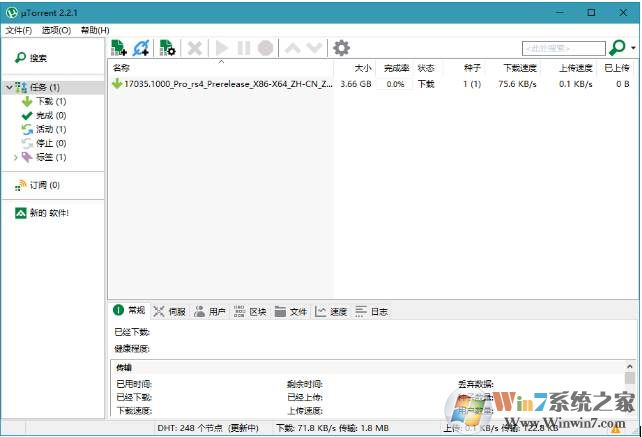
Task: Open the 帮助(H) menu
Action: [x=95, y=30]
